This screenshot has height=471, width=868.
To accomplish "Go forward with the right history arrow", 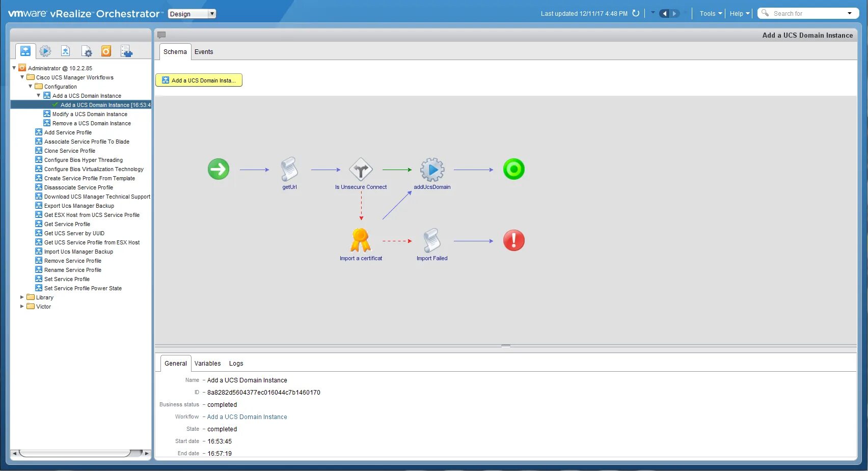I will pos(674,14).
